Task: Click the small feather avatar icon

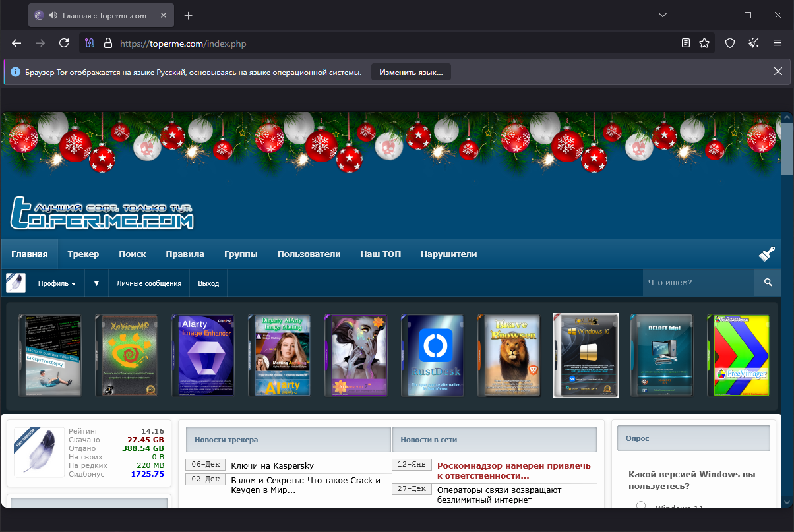Action: click(x=16, y=283)
